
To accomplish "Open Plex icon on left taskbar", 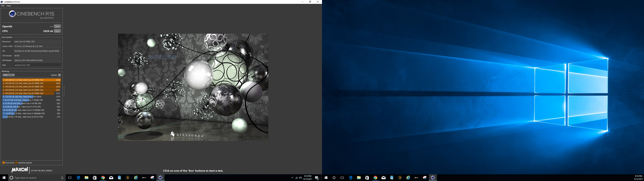I will click(127, 178).
